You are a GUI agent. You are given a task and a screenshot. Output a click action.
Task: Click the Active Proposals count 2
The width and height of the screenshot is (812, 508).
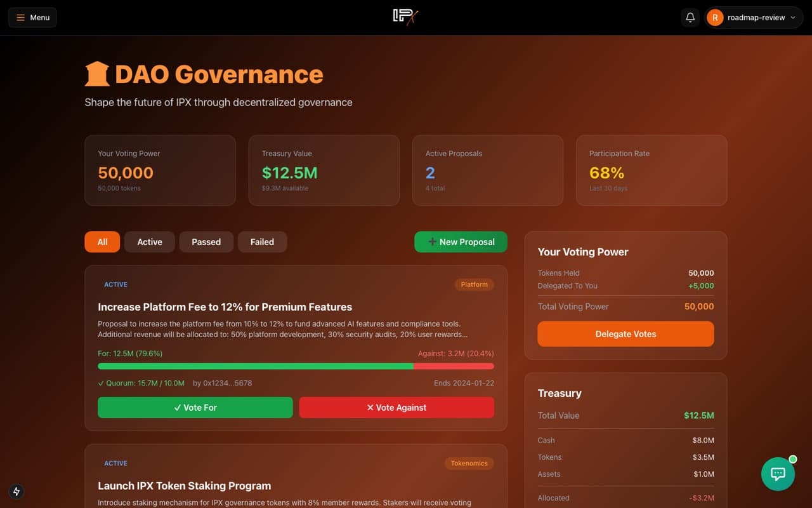(430, 173)
